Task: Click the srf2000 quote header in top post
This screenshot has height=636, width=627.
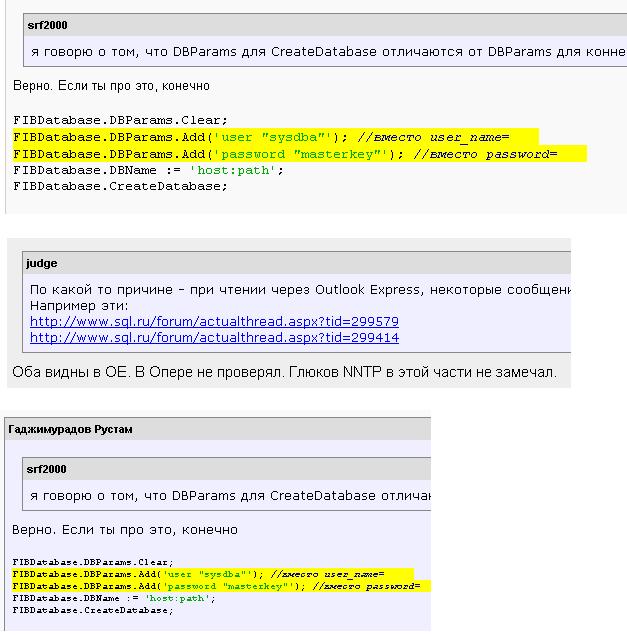Action: (48, 24)
